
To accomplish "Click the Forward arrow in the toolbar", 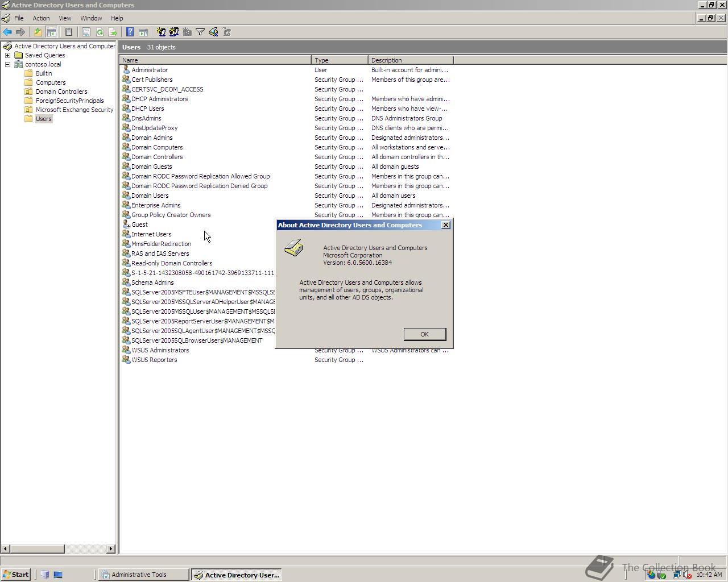I will coord(20,32).
